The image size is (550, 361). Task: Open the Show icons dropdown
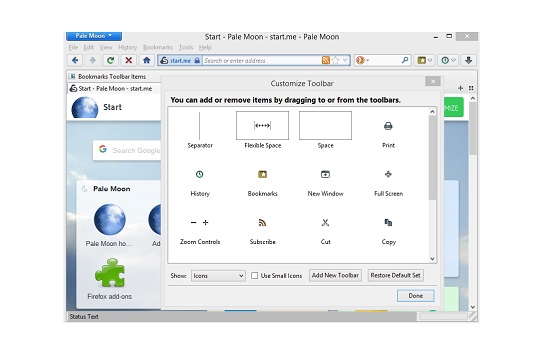pos(218,276)
